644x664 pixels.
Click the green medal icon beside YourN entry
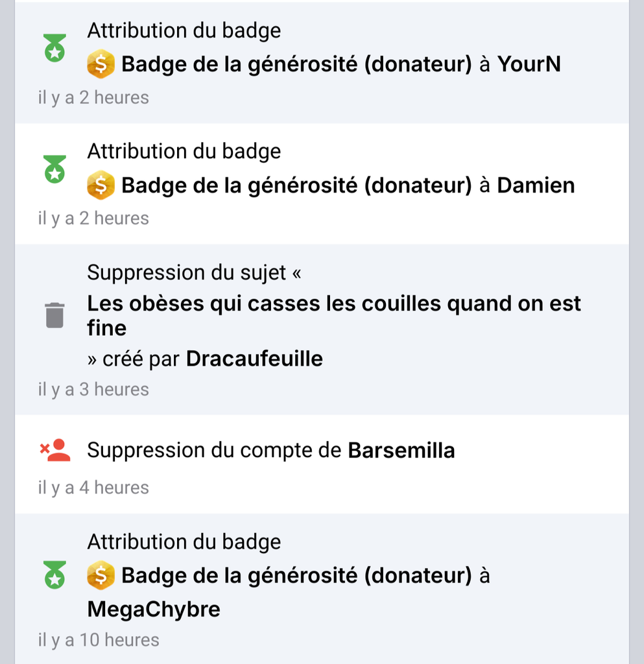point(54,50)
